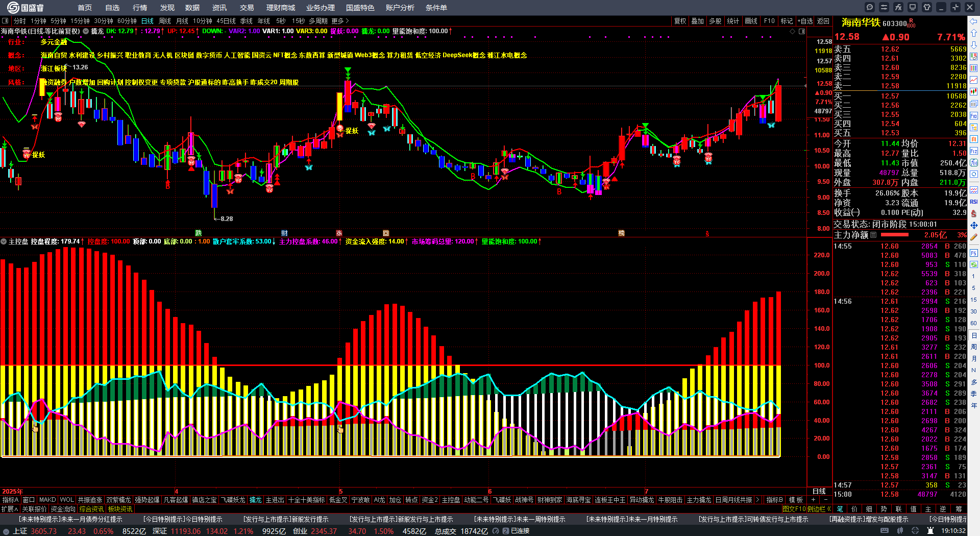Click the 综合资讯 tab

91,509
